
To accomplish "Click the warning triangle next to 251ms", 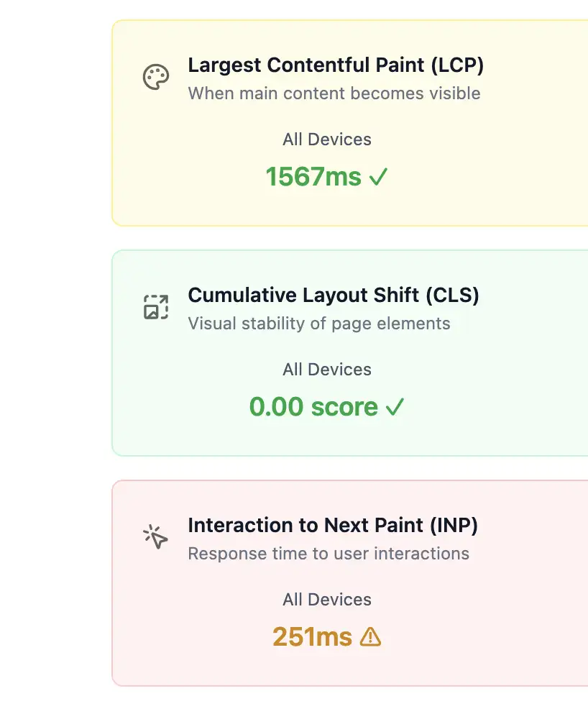I will pos(371,636).
